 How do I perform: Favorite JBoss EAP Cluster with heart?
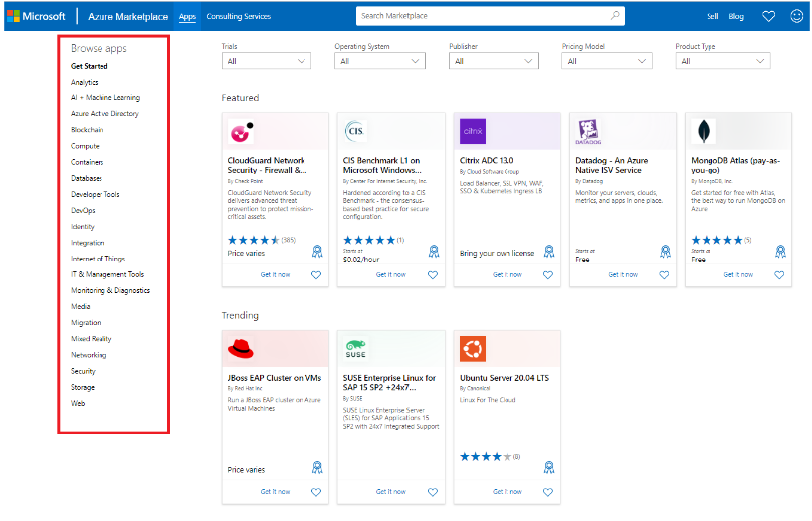316,492
